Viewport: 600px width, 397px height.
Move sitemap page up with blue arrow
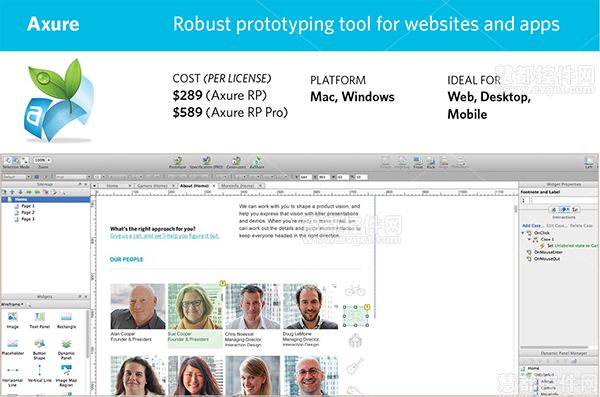12,192
